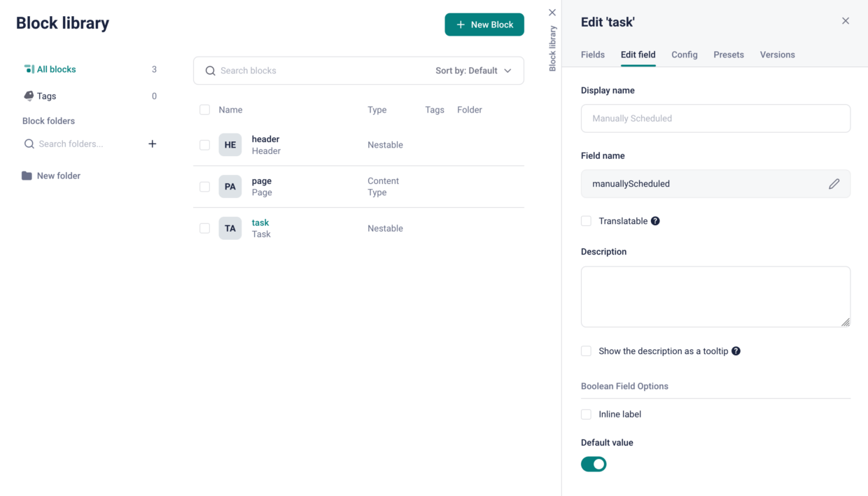Check 'Show the description as a tooltip'
The image size is (868, 496).
point(586,350)
